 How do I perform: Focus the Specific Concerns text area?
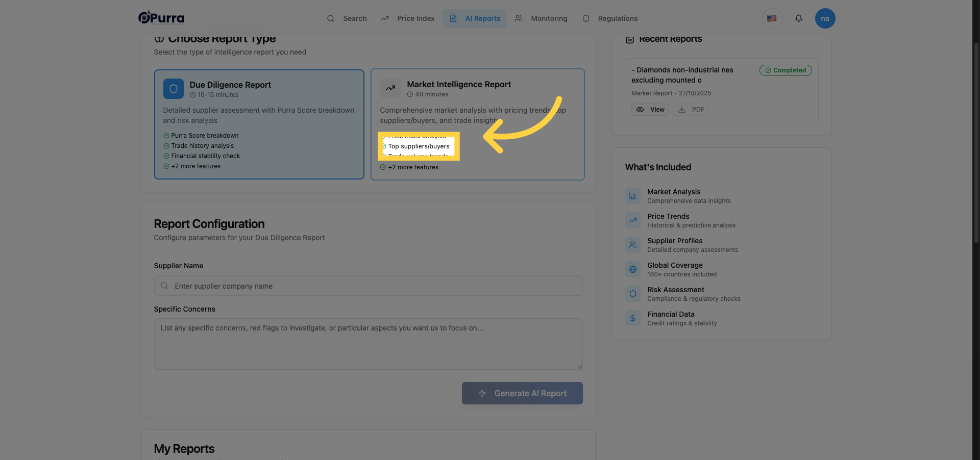(369, 344)
